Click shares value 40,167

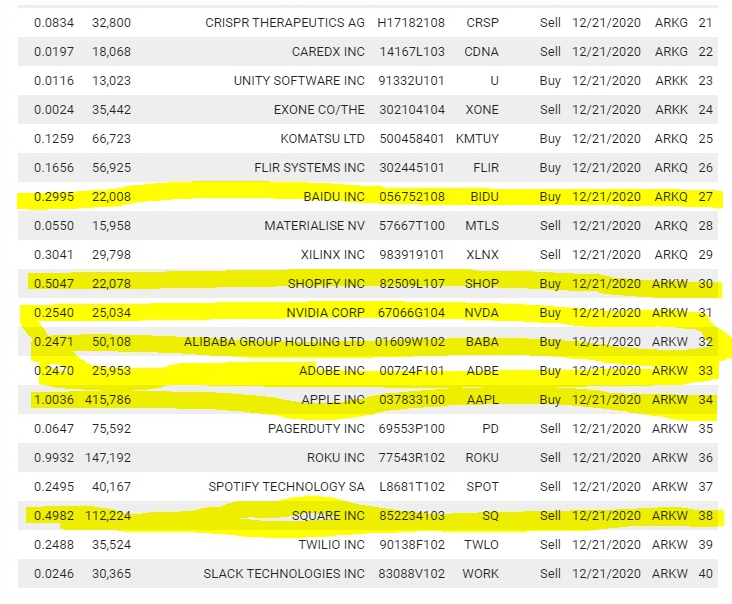coord(111,486)
